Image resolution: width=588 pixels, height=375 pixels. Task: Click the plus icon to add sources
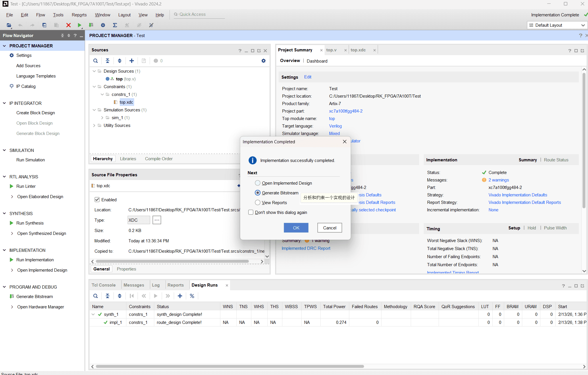pos(132,61)
